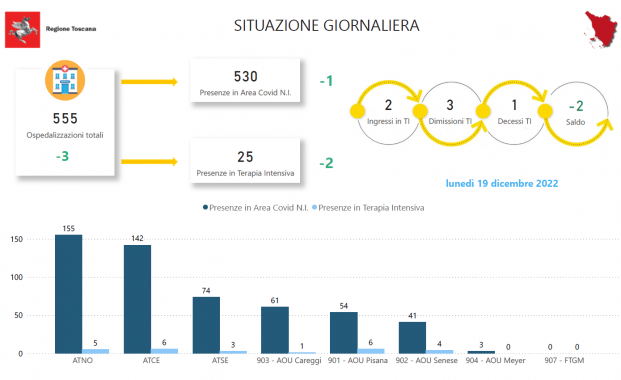This screenshot has width=621, height=380.
Task: Click the Regione Toscana Pegasus logo
Action: [23, 30]
